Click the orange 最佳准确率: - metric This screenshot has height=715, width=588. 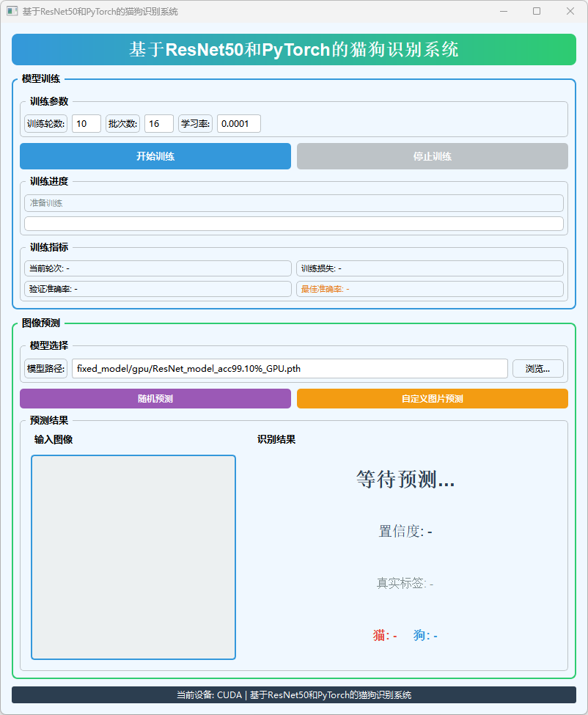click(x=430, y=289)
